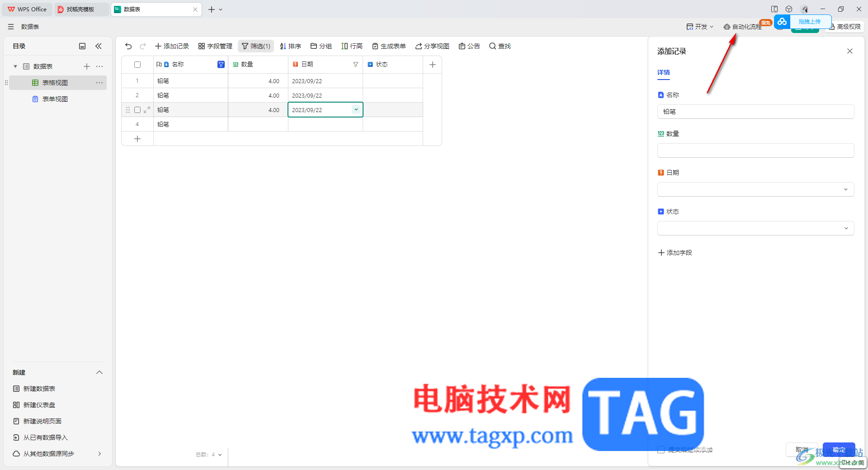Open 查找 search tool
Image resolution: width=868 pixels, height=470 pixels.
tap(500, 46)
